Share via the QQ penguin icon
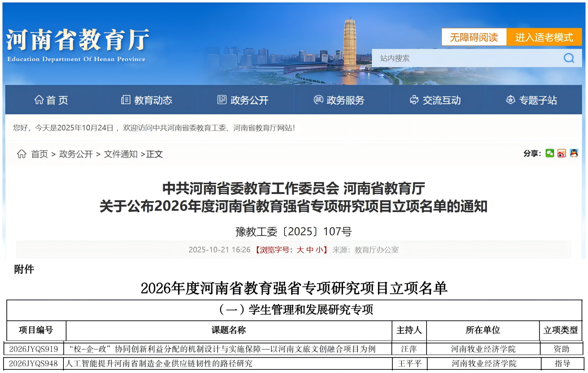This screenshot has height=373, width=588. pos(574,153)
